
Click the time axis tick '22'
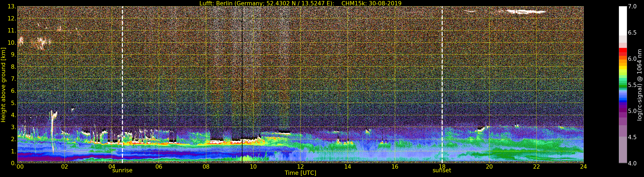536,167
